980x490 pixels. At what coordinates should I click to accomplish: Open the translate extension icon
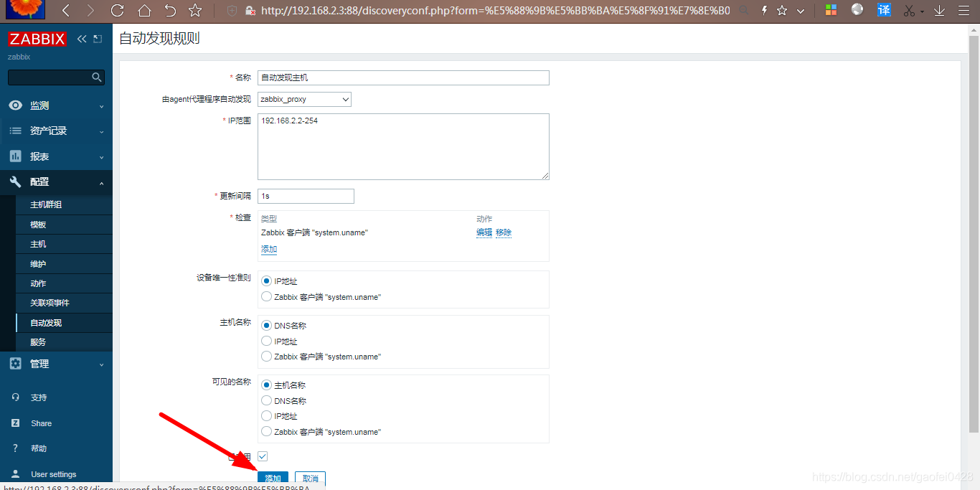click(884, 10)
